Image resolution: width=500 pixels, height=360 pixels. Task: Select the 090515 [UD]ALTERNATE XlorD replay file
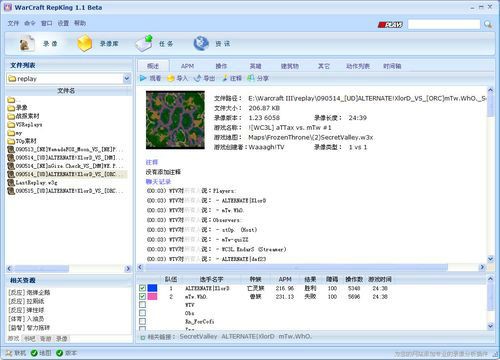tap(65, 191)
